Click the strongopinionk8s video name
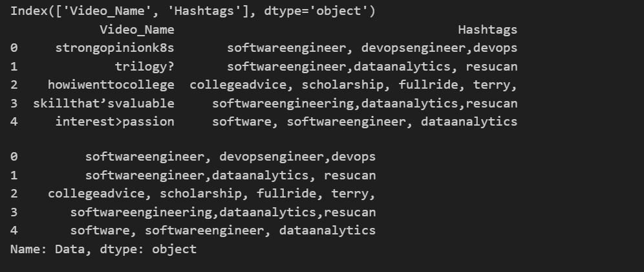The image size is (644, 272). (x=114, y=48)
